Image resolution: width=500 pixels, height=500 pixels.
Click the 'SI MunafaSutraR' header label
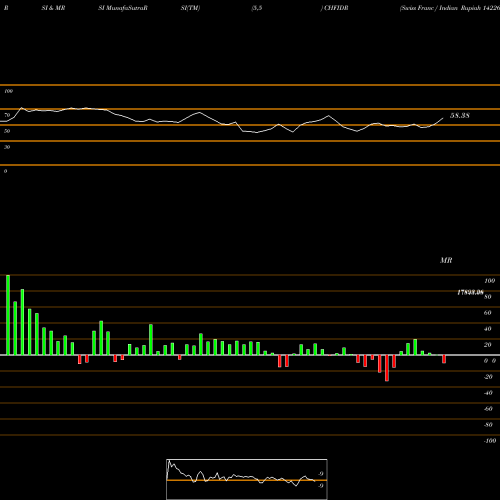(x=123, y=8)
